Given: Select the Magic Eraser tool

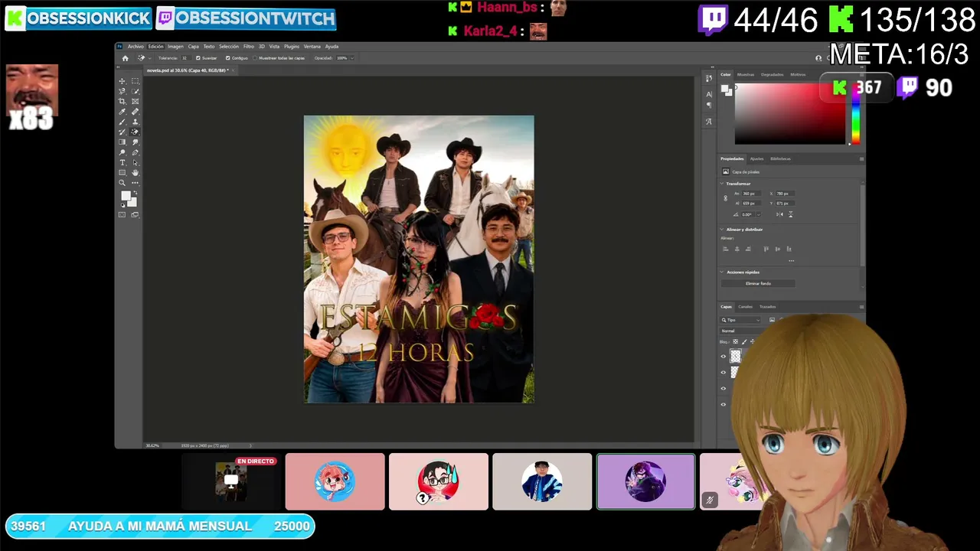Looking at the screenshot, I should [x=136, y=132].
